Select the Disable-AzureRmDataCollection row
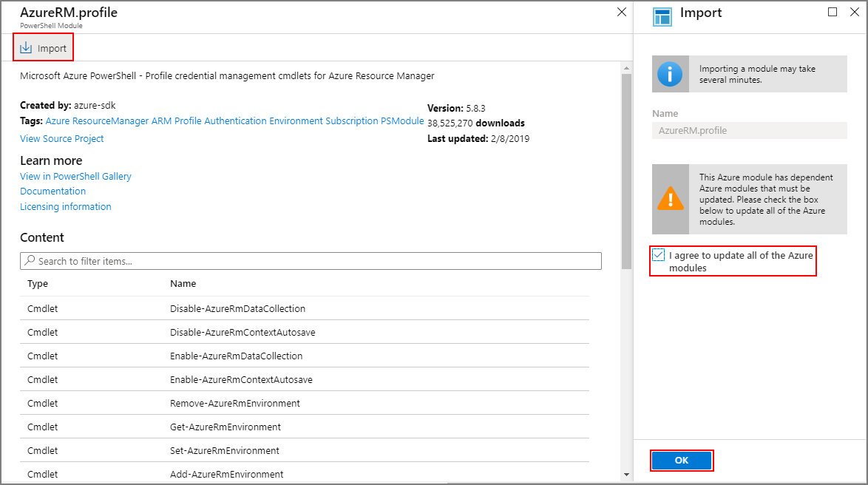The width and height of the screenshot is (868, 485). pyautogui.click(x=305, y=308)
